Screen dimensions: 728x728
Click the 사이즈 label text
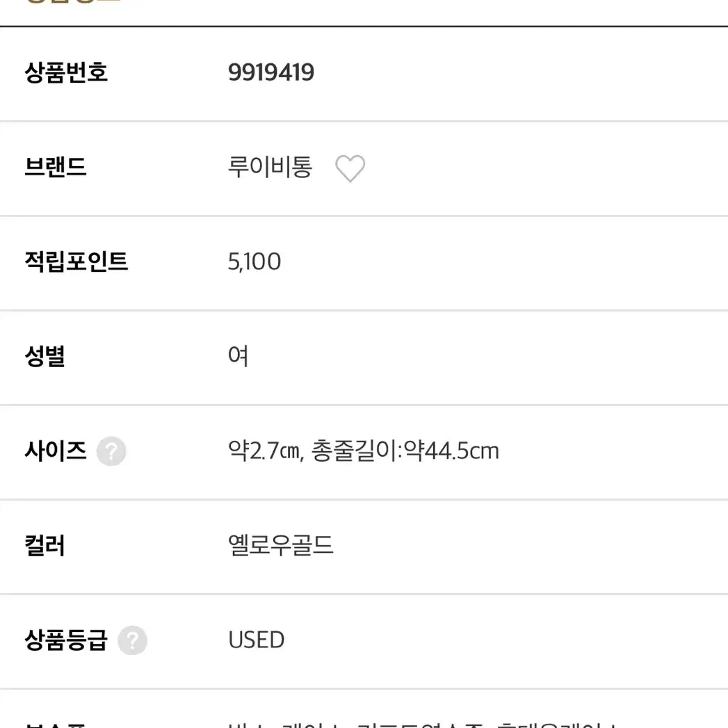pos(55,451)
